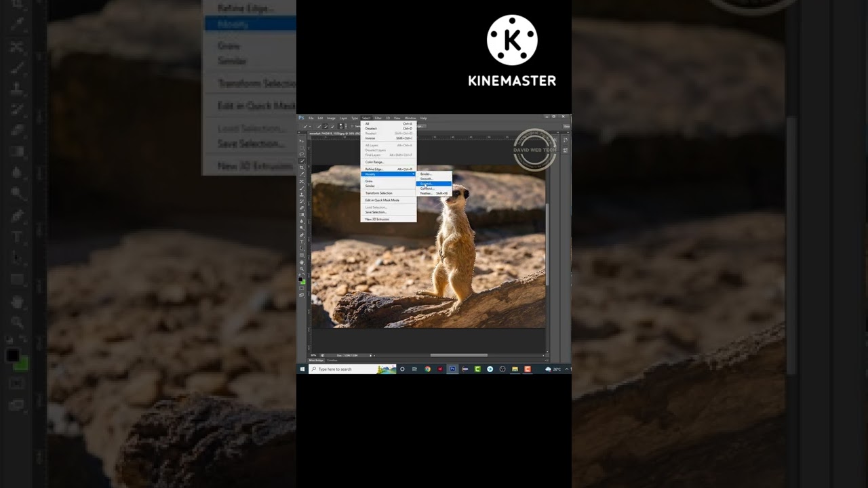
Task: Select the Hand tool
Action: [x=302, y=262]
